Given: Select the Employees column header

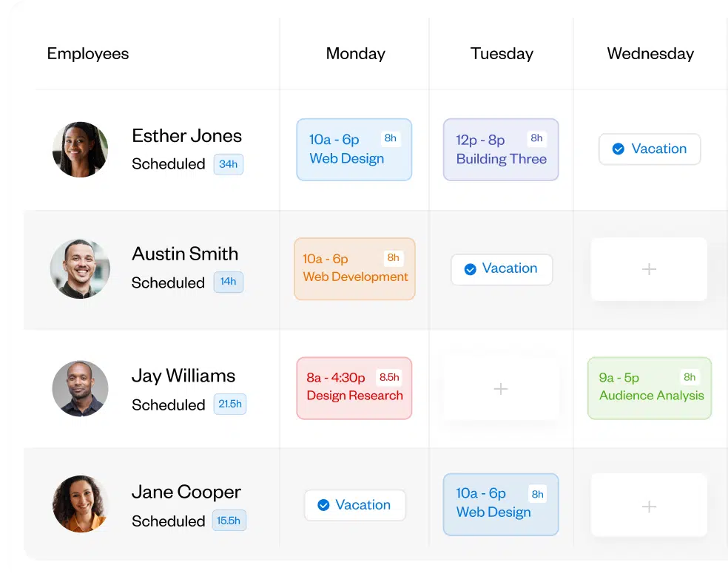Looking at the screenshot, I should pyautogui.click(x=87, y=53).
